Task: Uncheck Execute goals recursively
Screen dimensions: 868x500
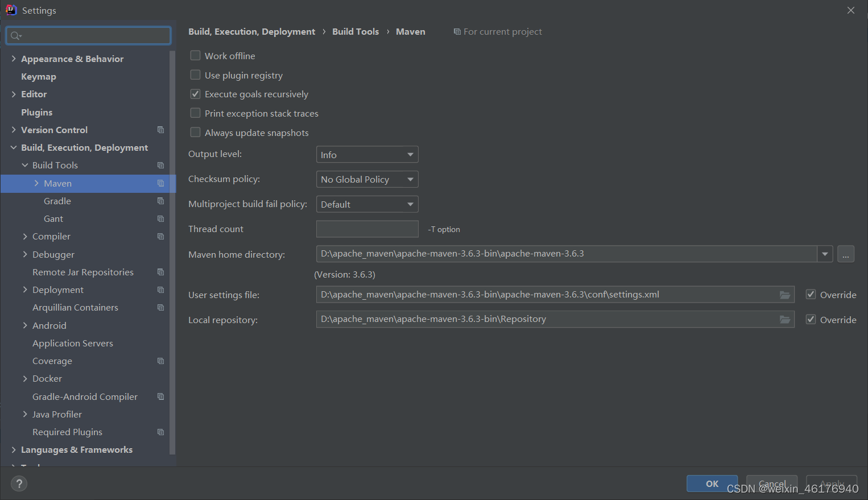Action: tap(195, 94)
